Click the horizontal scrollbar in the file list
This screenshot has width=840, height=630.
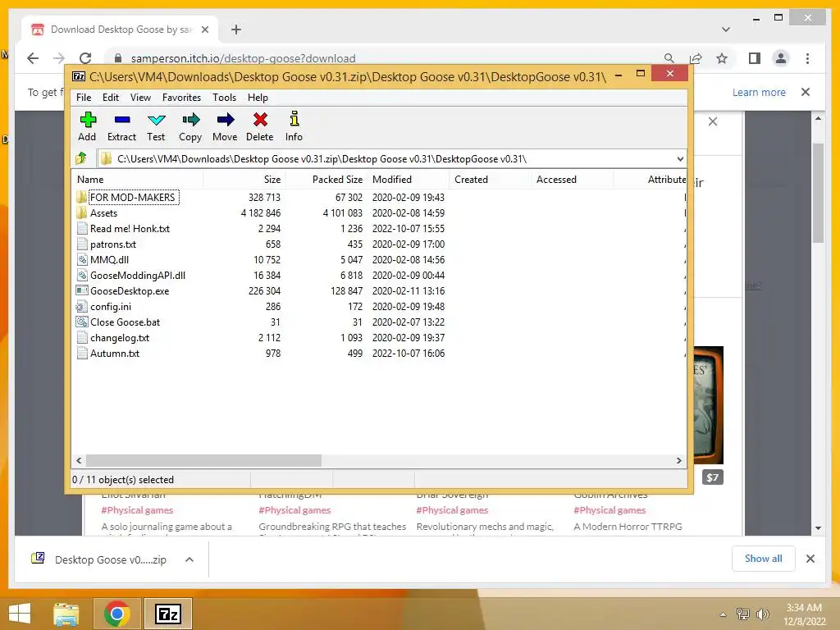(x=203, y=461)
